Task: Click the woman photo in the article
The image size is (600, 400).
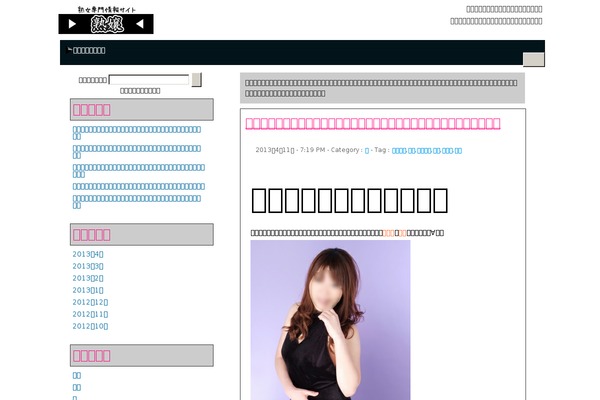Action: (330, 320)
